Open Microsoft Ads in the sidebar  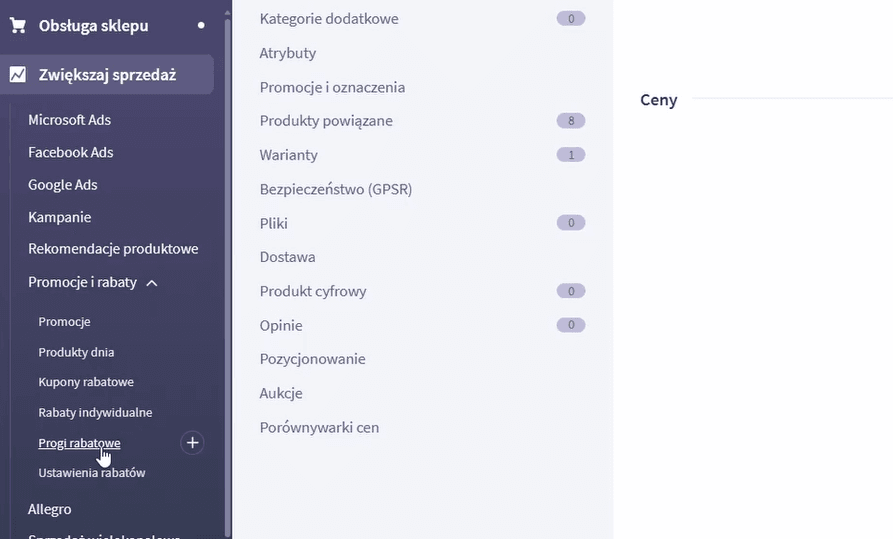(x=69, y=120)
